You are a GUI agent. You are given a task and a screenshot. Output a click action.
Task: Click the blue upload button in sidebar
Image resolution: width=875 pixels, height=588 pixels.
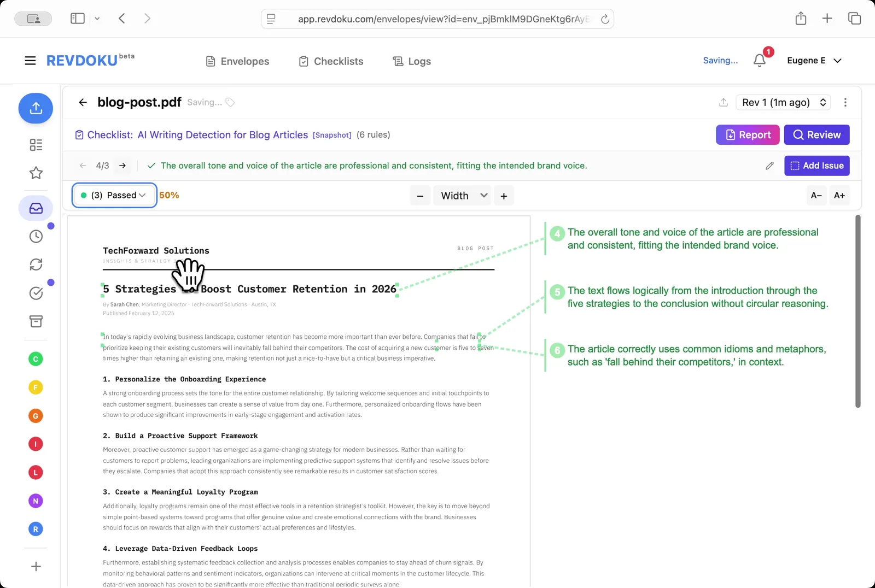pos(36,108)
